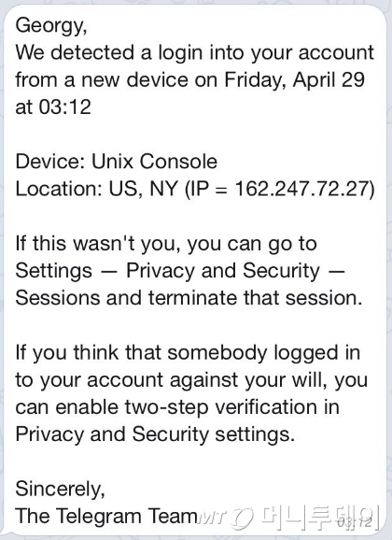Click the 'If this wasn't you' line
The image size is (392, 540).
pos(166,244)
